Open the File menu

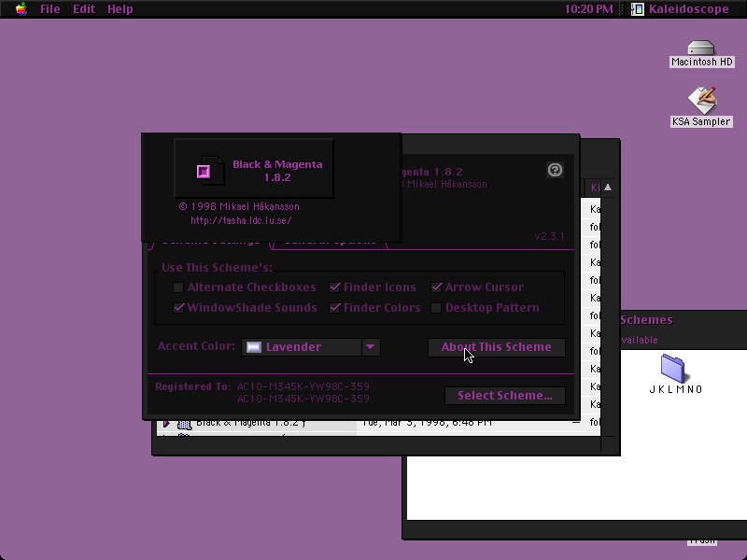(x=50, y=9)
